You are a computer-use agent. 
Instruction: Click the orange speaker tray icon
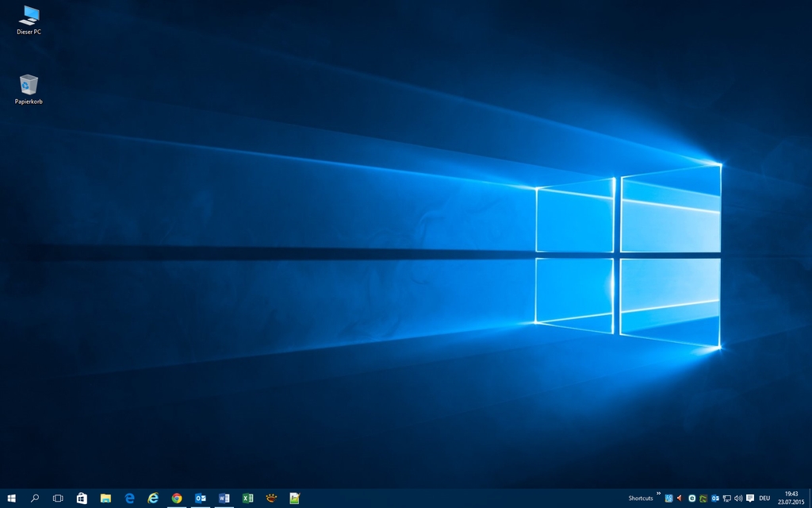tap(680, 498)
